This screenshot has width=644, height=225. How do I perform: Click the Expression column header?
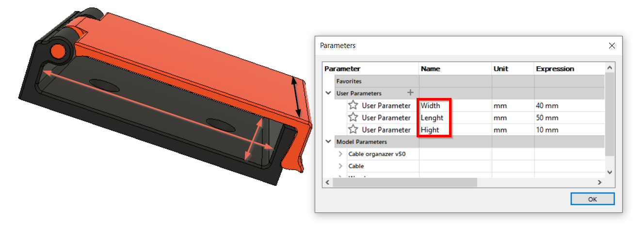(x=570, y=68)
